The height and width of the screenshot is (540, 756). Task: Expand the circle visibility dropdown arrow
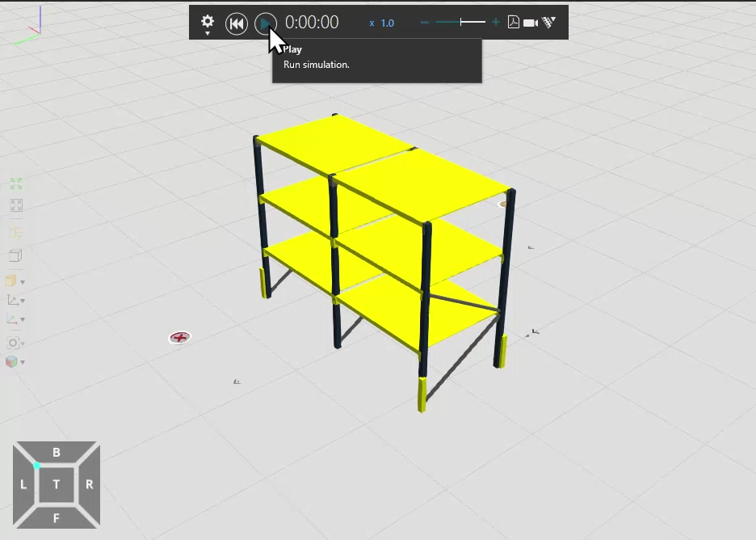coord(22,344)
